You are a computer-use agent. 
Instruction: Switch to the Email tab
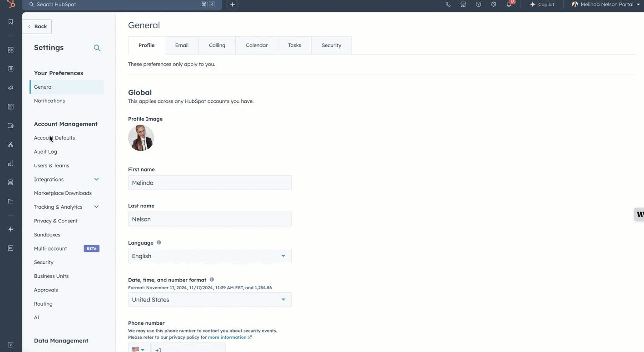pyautogui.click(x=182, y=45)
